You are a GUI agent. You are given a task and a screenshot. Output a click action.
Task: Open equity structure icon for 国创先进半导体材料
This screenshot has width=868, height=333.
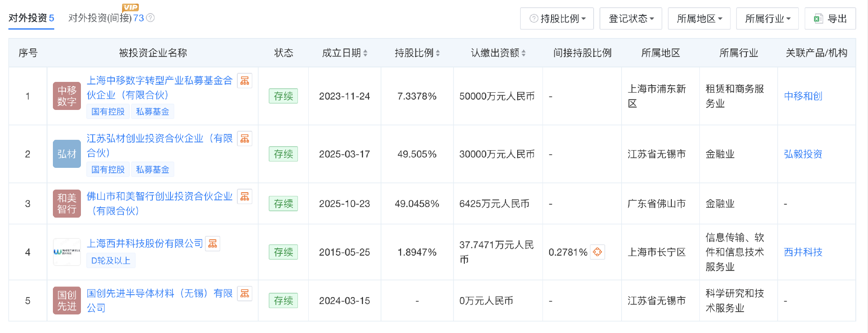click(x=245, y=293)
